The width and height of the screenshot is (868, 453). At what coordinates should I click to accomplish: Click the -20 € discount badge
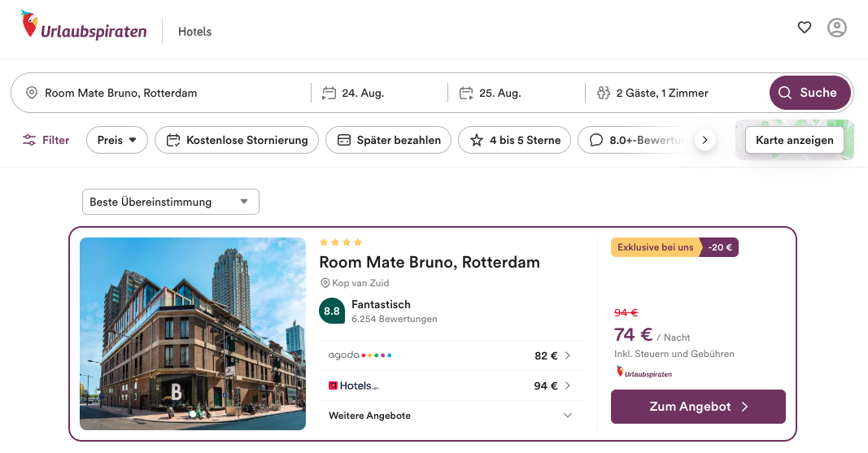(x=720, y=247)
